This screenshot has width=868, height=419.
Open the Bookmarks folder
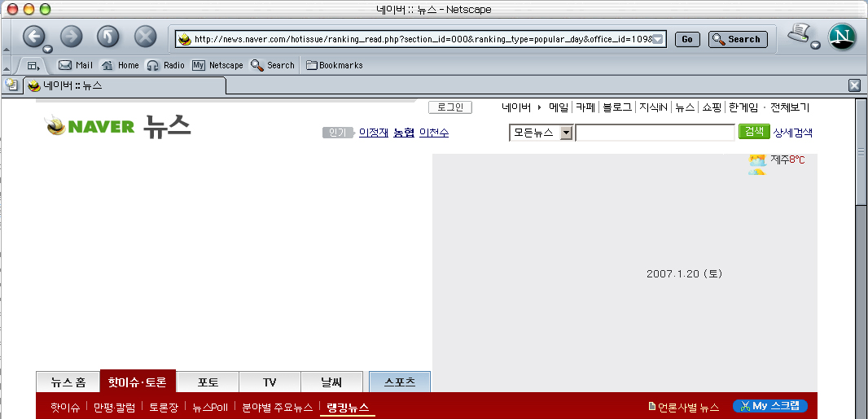tap(335, 65)
